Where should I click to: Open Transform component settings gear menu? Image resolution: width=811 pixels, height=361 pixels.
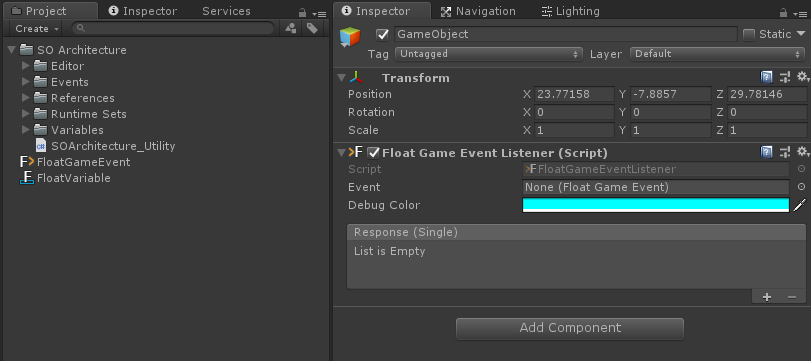802,78
